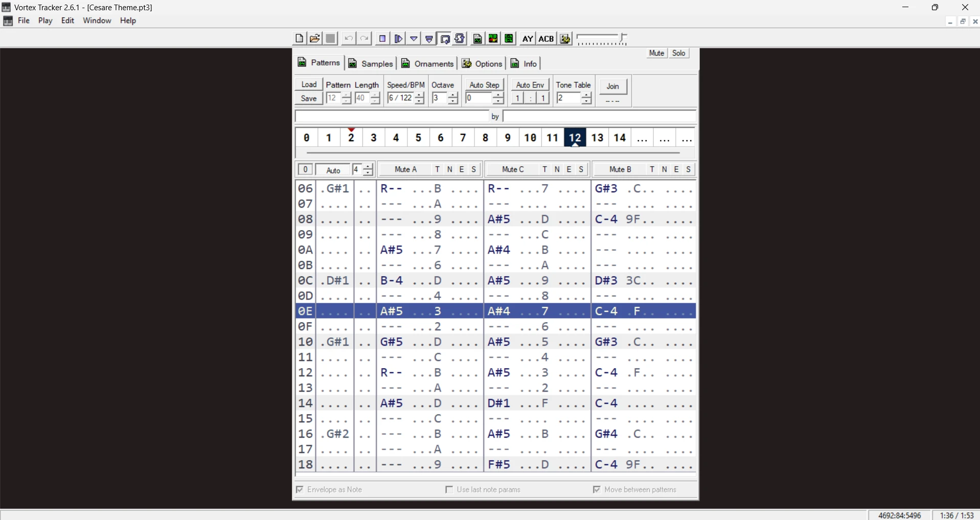Open a module with the folder icon
The width and height of the screenshot is (980, 520).
315,38
